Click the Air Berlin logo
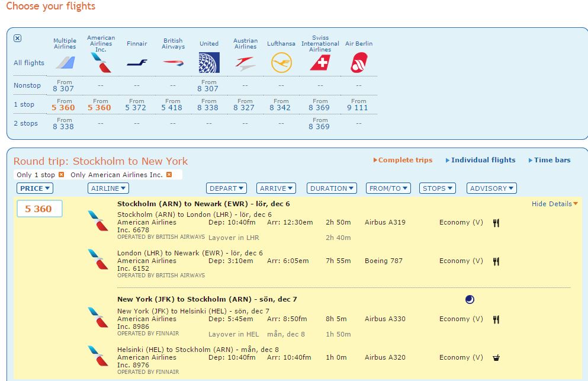The image size is (588, 381). tap(358, 62)
